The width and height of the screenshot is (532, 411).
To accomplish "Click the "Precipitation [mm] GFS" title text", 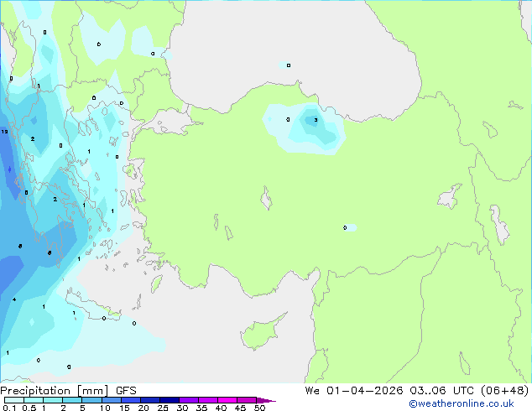I will click(68, 391).
